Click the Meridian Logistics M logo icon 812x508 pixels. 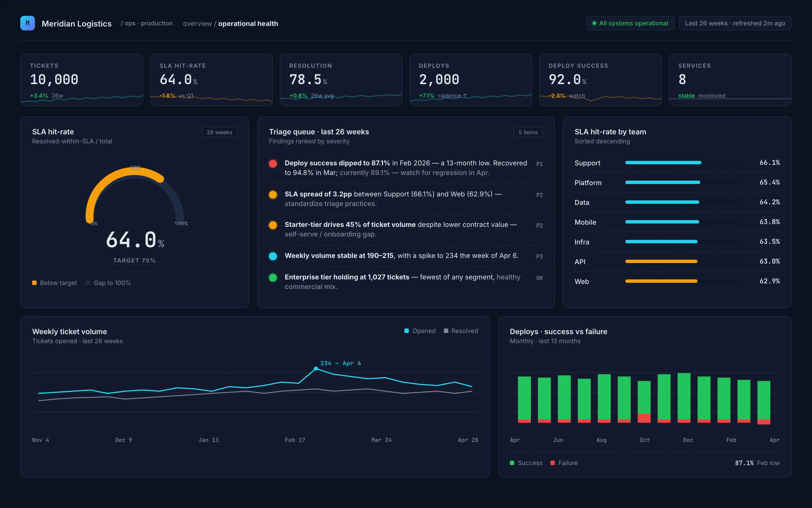click(x=28, y=23)
